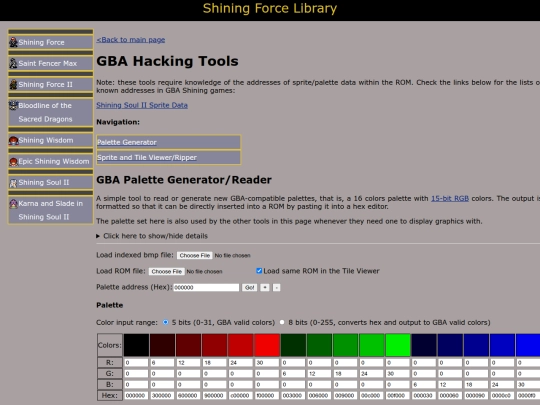The width and height of the screenshot is (540, 405).
Task: Click the Bloodline of the Sacred Dragons icon
Action: pyautogui.click(x=13, y=105)
